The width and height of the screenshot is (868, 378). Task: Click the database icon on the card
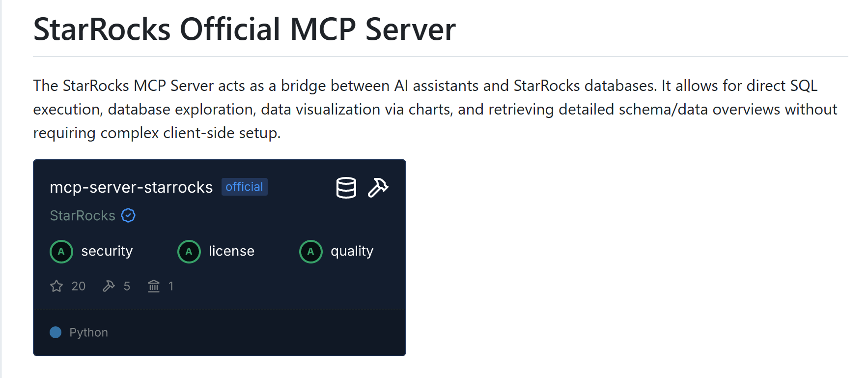tap(346, 188)
